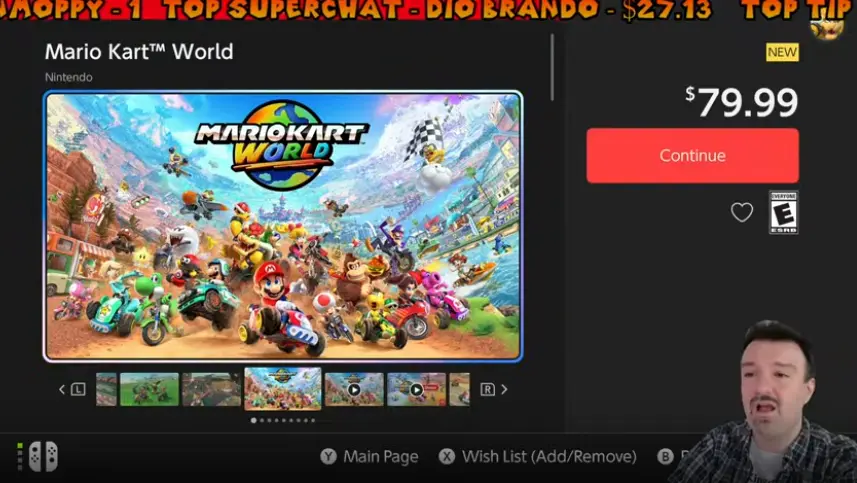Open the Nintendo publisher link
Viewport: 857px width, 483px height.
(x=68, y=77)
